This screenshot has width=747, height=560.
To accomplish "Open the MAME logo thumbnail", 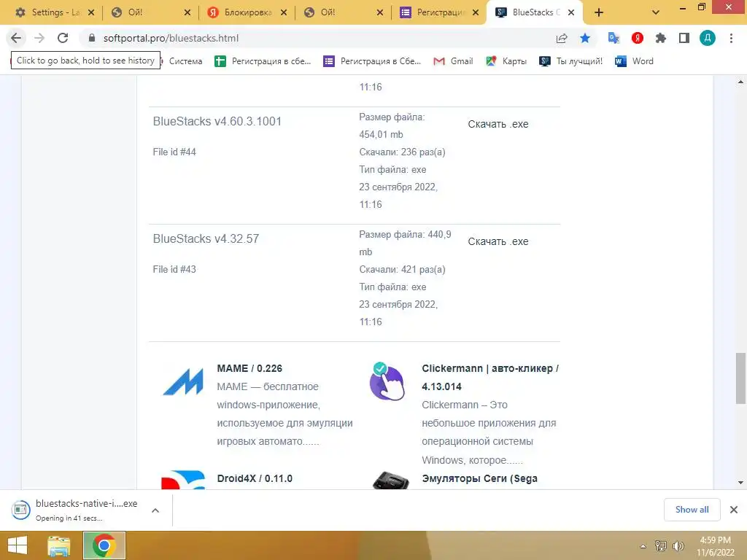I will coord(183,381).
